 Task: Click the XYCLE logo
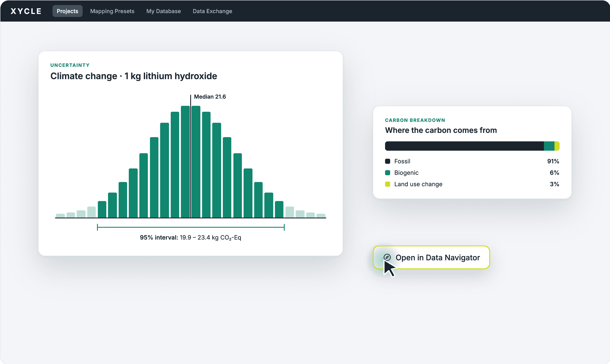point(26,11)
